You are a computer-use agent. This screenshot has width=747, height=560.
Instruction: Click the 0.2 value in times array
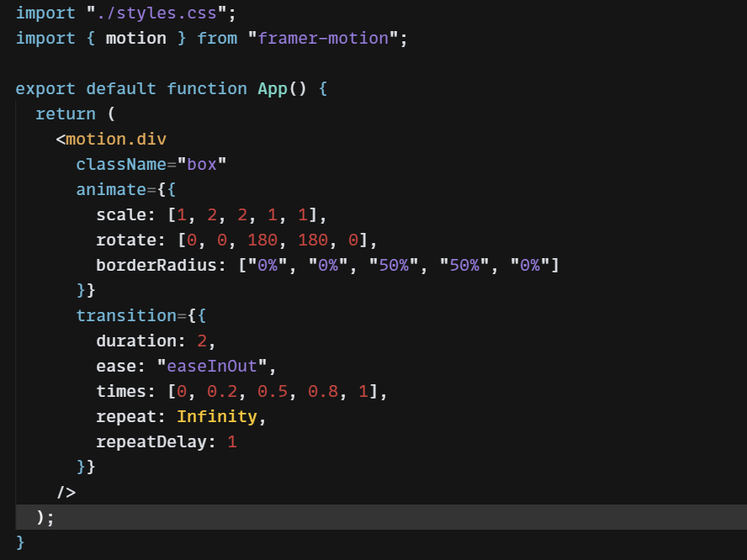[x=222, y=392]
